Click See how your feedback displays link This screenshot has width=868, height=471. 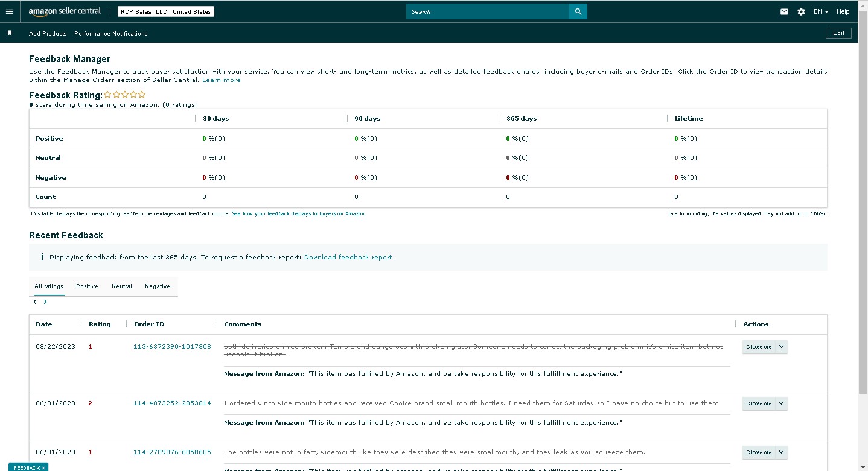pos(299,213)
